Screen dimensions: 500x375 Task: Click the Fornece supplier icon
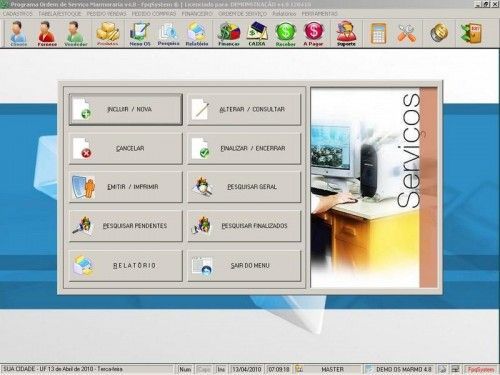pyautogui.click(x=47, y=33)
